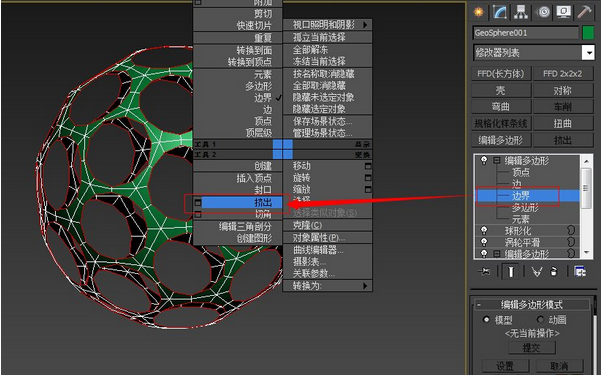The image size is (601, 375).
Task: Toggle lightbulb of 涡轮平滑 modifier
Action: click(484, 242)
